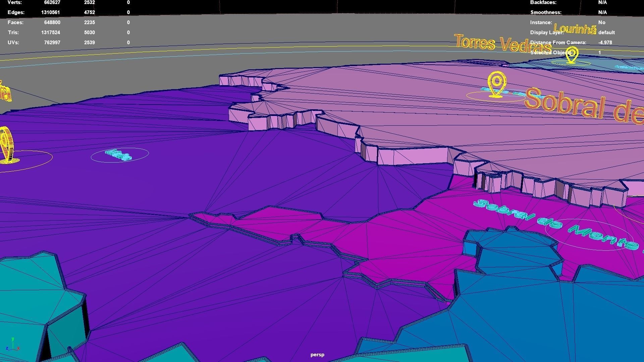Click the persp camera label at the bottom
644x362 pixels.
pyautogui.click(x=317, y=354)
